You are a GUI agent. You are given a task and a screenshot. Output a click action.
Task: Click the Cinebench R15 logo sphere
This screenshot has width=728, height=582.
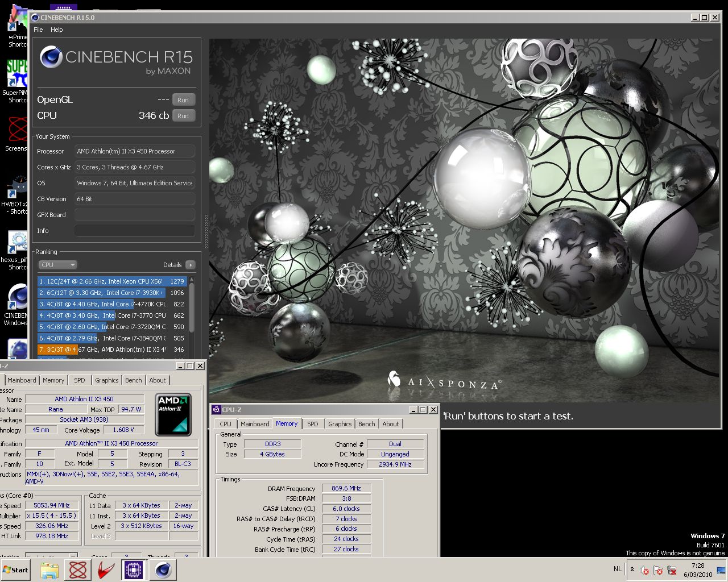tap(51, 57)
